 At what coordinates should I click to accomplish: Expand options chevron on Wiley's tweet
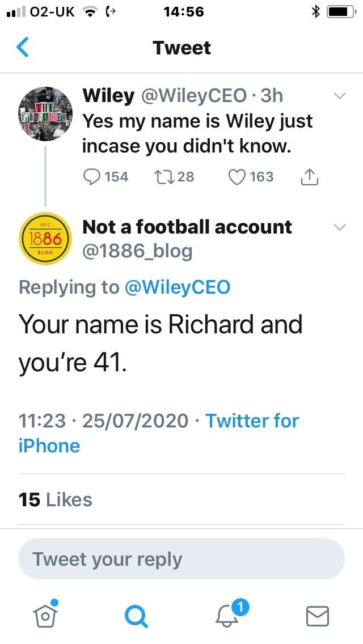click(x=340, y=96)
